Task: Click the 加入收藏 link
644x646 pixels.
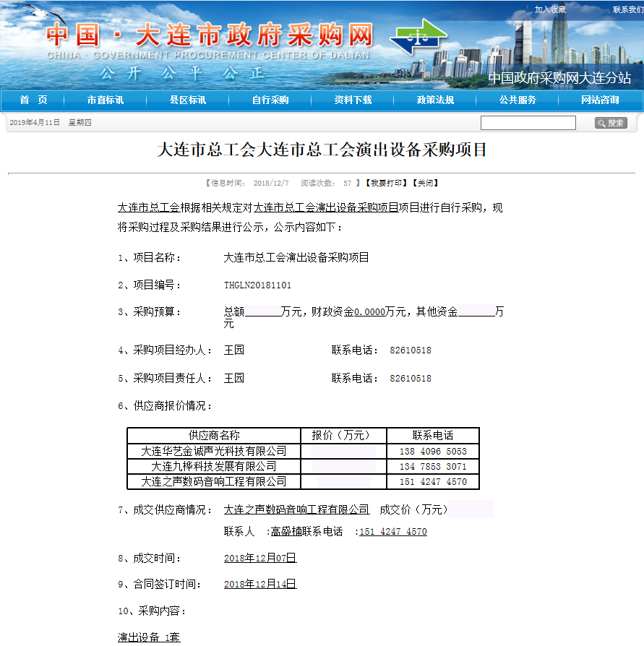Action: pos(550,9)
